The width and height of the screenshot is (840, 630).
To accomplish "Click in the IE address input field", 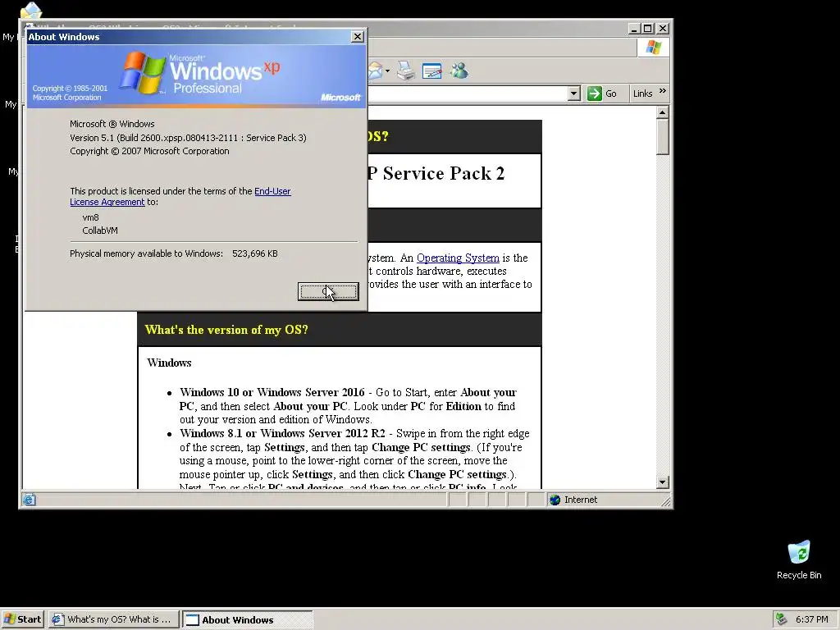I will tap(467, 94).
